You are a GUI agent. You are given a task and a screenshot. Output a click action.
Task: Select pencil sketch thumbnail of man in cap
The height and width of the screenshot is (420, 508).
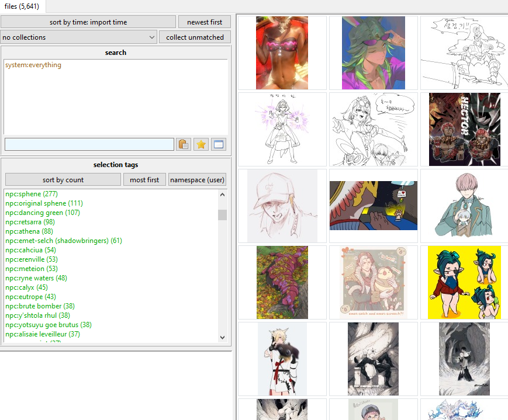click(282, 206)
